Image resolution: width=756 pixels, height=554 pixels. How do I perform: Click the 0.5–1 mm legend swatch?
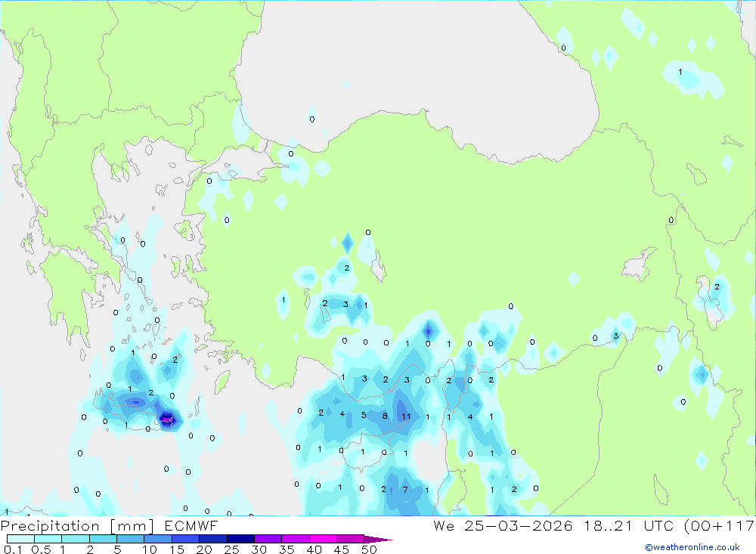click(x=48, y=539)
